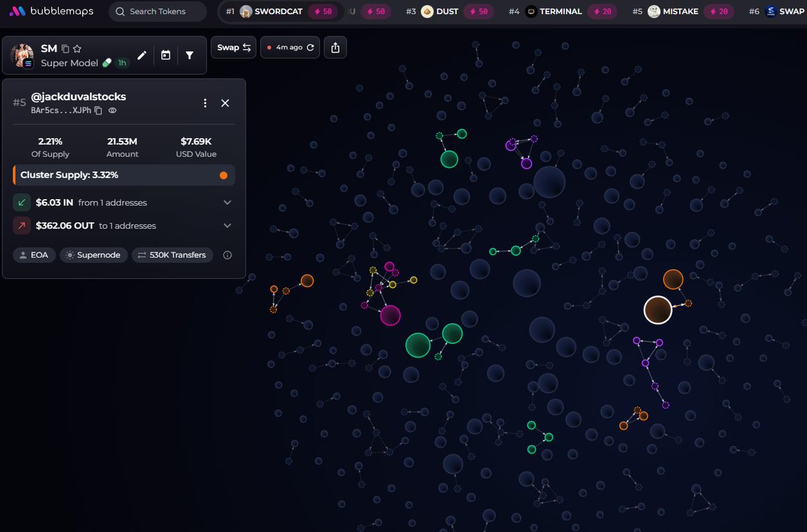Image resolution: width=807 pixels, height=532 pixels.
Task: Close the @jackduvalstocks details panel
Action: [x=225, y=103]
